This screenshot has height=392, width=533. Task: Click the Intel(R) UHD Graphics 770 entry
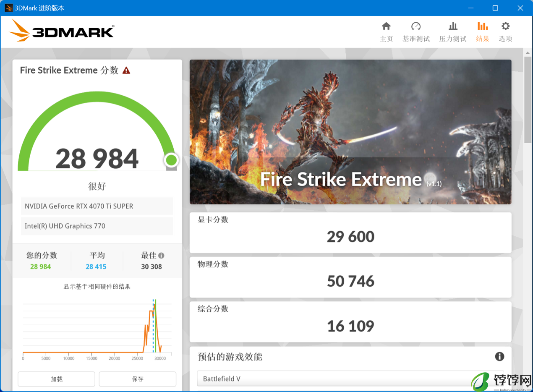pos(97,226)
